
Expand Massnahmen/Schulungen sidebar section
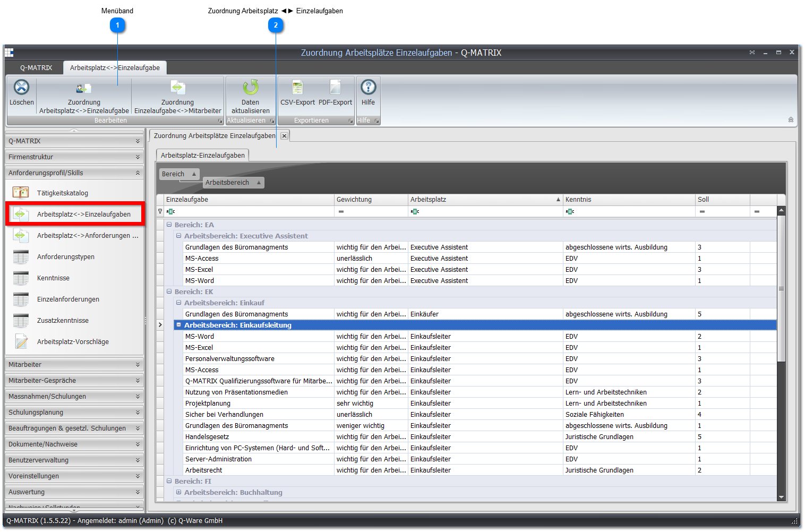click(74, 397)
